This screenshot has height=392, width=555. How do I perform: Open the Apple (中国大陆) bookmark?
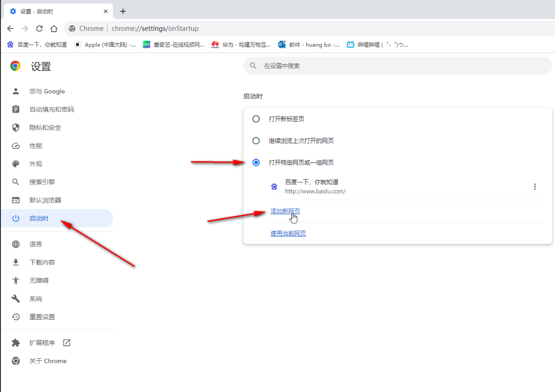[105, 45]
